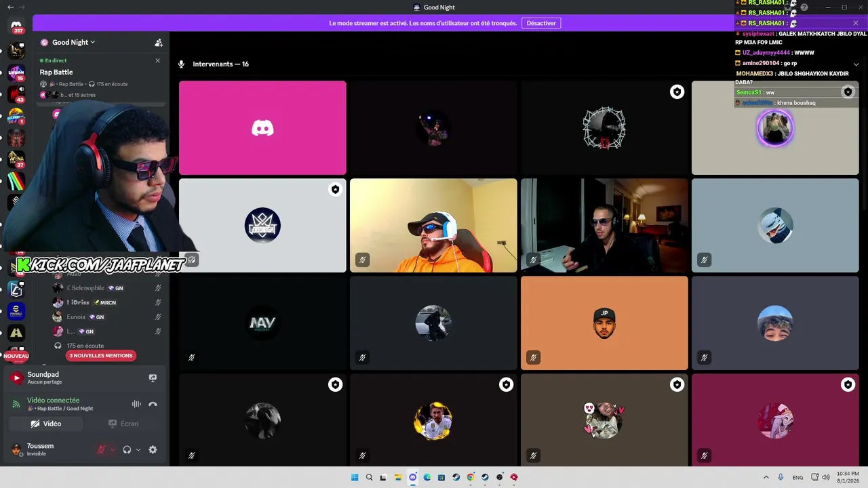868x488 pixels.
Task: Disable streamer mode with Désactiver button
Action: tap(541, 23)
